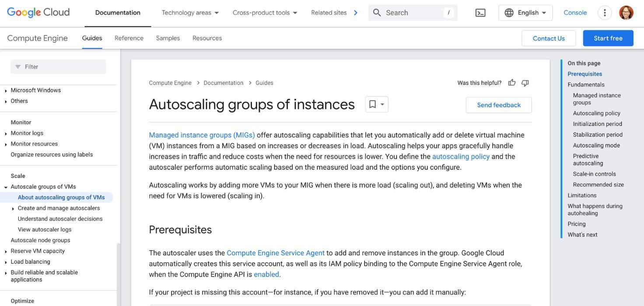Click the Start free button
Screen dimensions: 644x306
click(x=608, y=38)
